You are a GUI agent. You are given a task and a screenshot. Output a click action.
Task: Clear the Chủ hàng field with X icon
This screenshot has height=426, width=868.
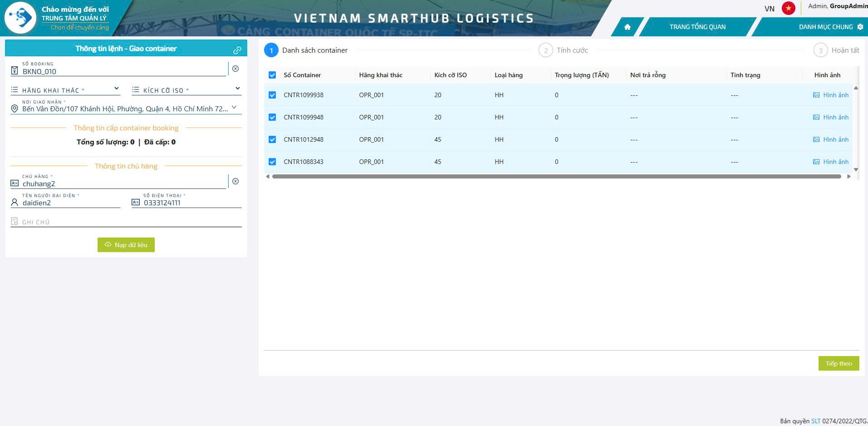pos(235,181)
